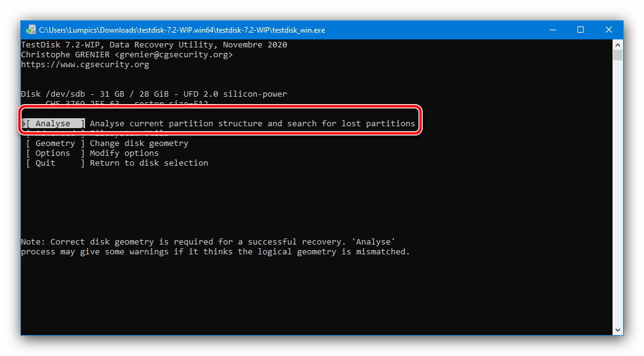
Task: Click the 'Note: Correct disk geometry' message
Action: (x=208, y=242)
